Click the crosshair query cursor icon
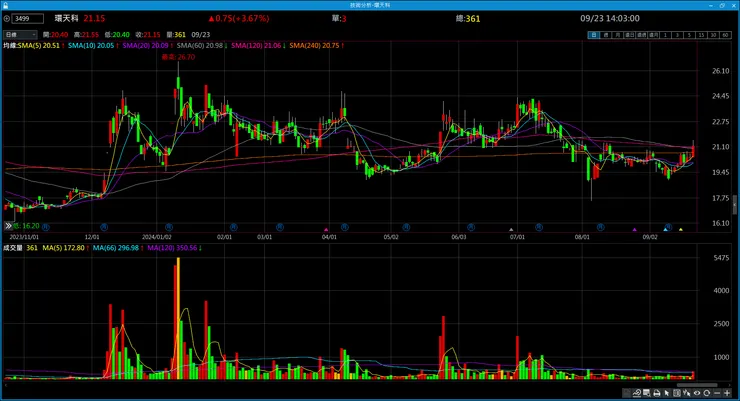This screenshot has width=740, height=401. tap(687, 393)
